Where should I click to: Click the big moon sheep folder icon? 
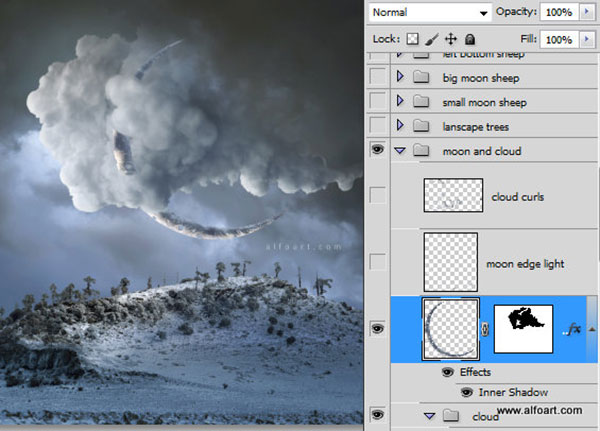click(421, 77)
